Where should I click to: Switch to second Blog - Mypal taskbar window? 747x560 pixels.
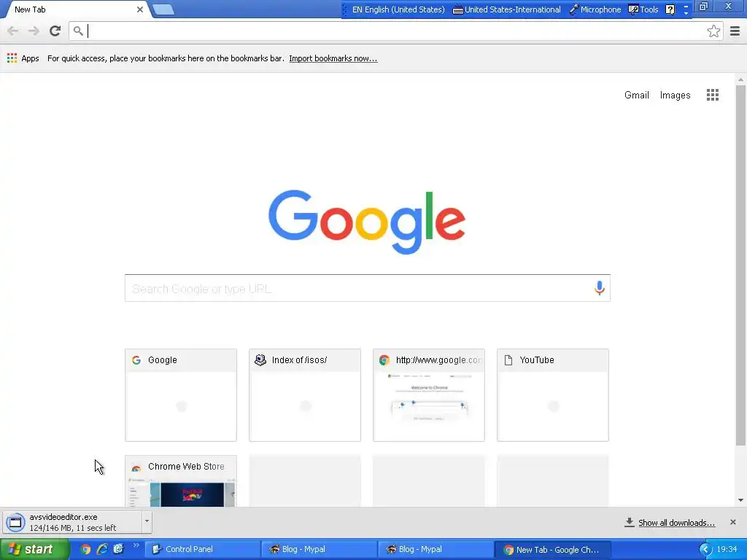tap(436, 549)
